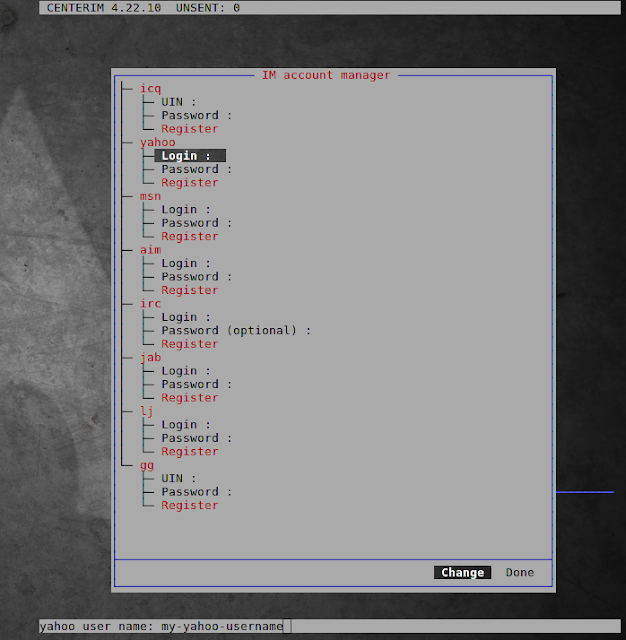The width and height of the screenshot is (626, 640).
Task: Click the CENTERIM 4.22.10 status text
Action: (104, 8)
